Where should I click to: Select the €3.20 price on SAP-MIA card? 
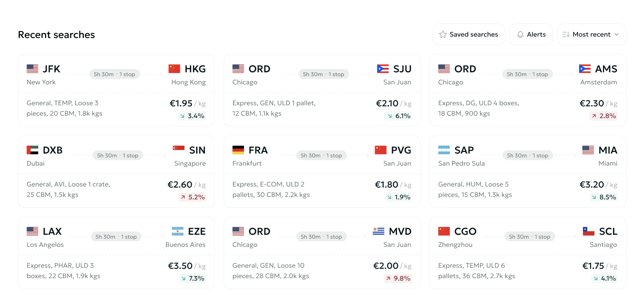pyautogui.click(x=591, y=184)
